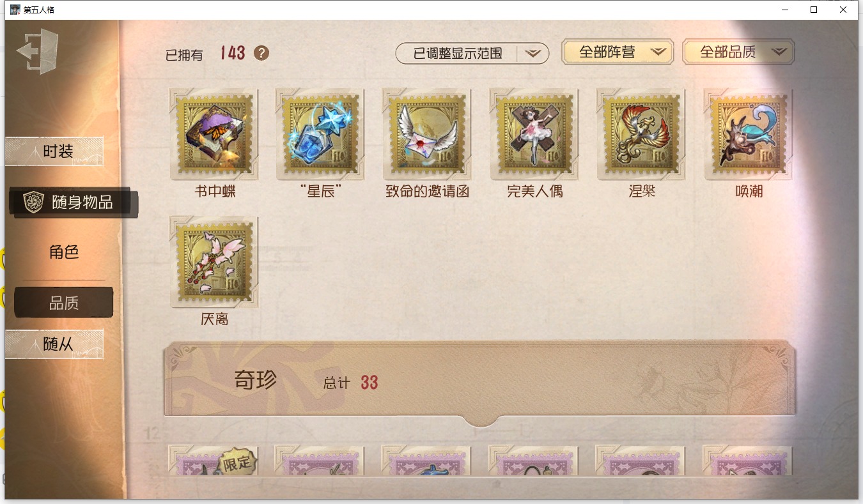The width and height of the screenshot is (863, 504).
Task: Expand the 已调整显示范围 dropdown
Action: [472, 54]
